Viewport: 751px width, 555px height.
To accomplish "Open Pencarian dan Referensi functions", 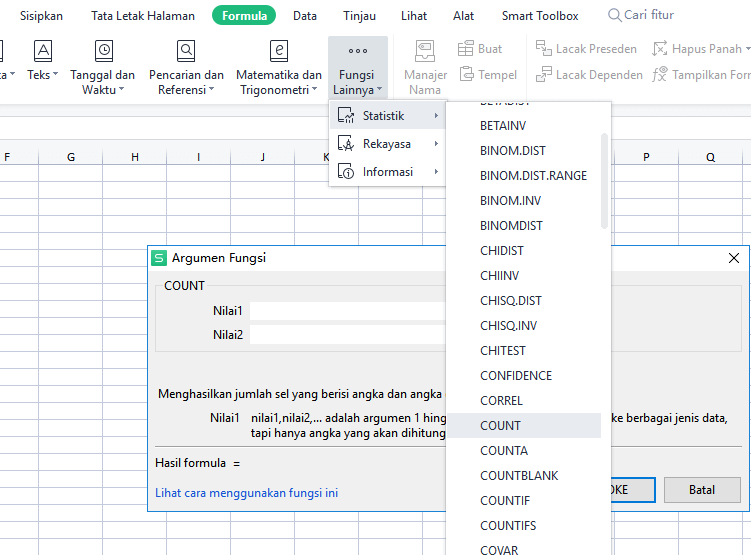I will (186, 51).
